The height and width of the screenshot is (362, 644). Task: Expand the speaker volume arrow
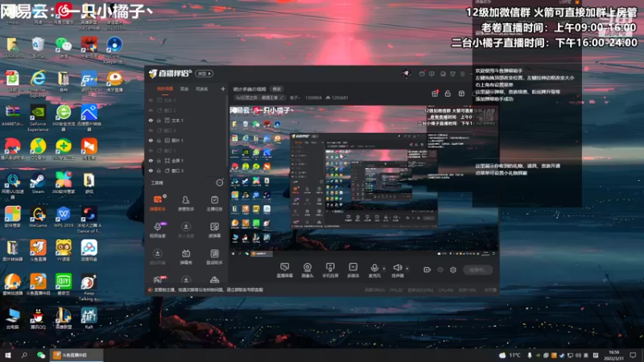pos(407,269)
